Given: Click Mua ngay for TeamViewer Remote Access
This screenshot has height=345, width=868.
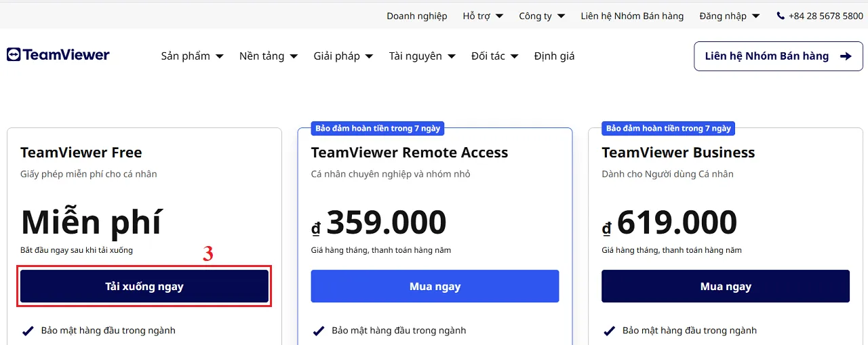Looking at the screenshot, I should tap(435, 286).
